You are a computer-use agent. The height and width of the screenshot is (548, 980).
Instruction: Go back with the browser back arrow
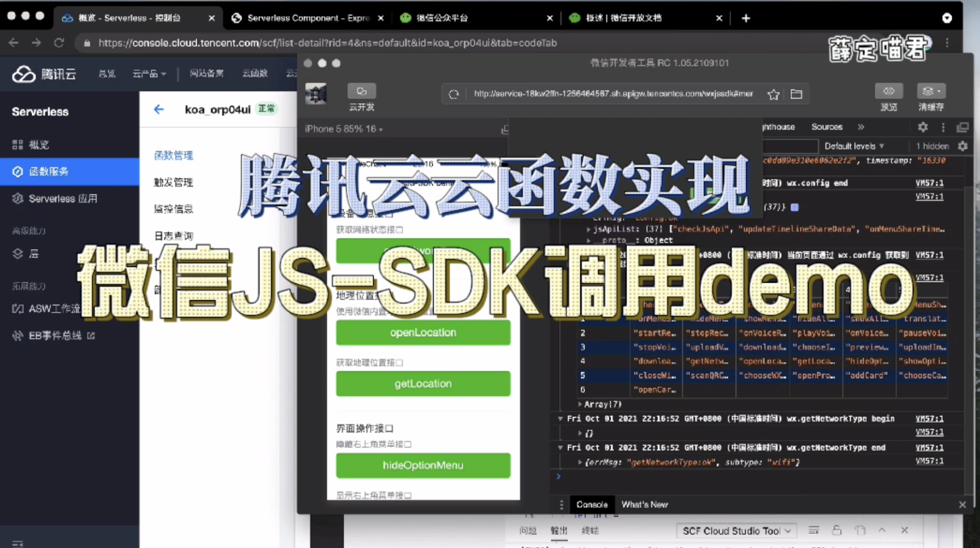(x=14, y=43)
